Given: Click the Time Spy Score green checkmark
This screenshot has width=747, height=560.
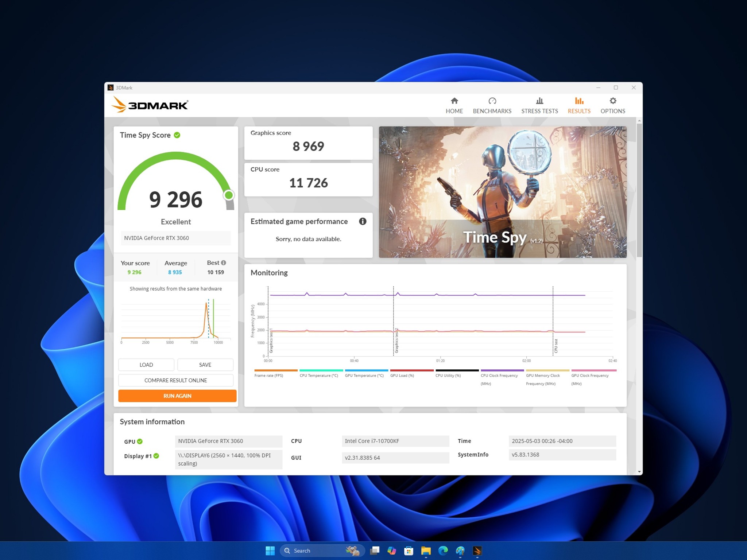Looking at the screenshot, I should [x=177, y=135].
